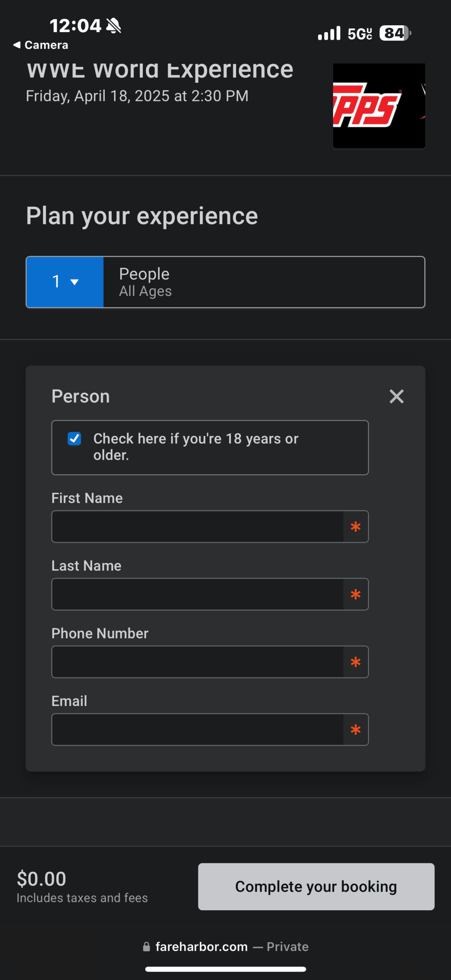Image resolution: width=451 pixels, height=980 pixels.
Task: Tap the 5G network indicator
Action: click(359, 34)
